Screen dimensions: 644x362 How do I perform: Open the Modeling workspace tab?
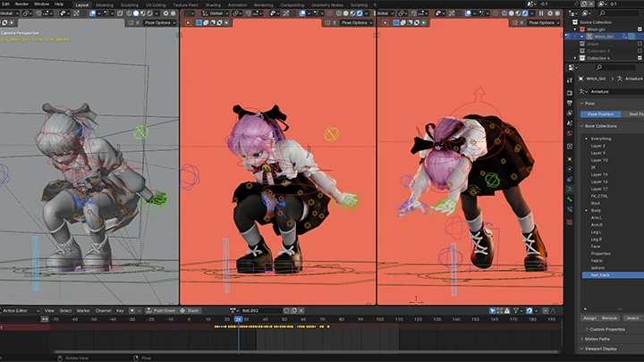coord(105,5)
